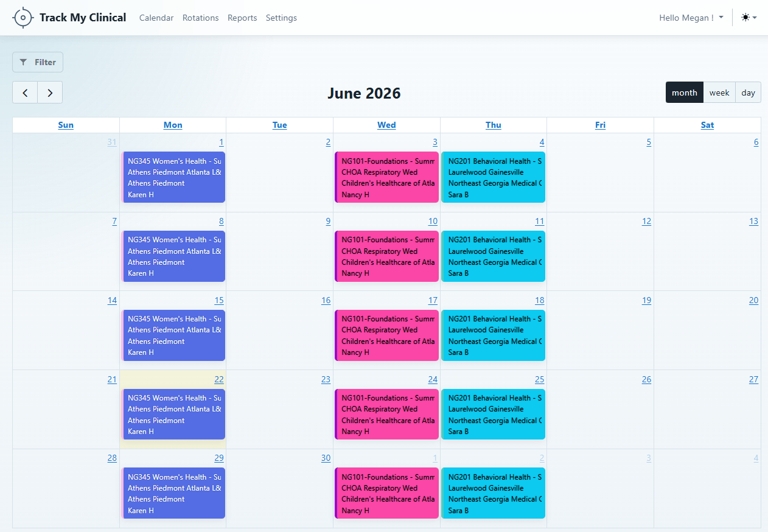The image size is (768, 532).
Task: Click the Filter button
Action: click(38, 62)
